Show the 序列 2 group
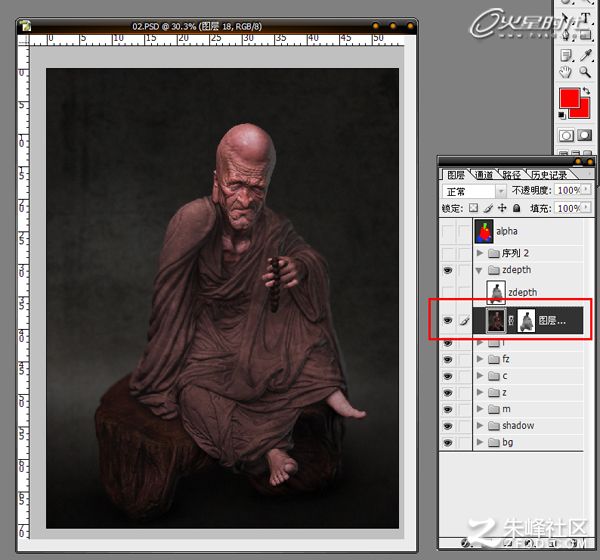This screenshot has height=560, width=600. (x=448, y=253)
